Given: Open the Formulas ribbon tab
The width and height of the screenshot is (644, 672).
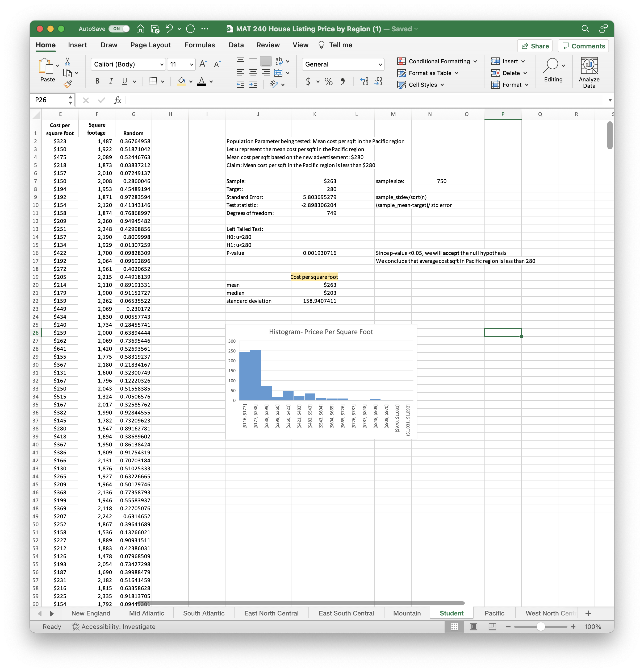Looking at the screenshot, I should pos(199,45).
